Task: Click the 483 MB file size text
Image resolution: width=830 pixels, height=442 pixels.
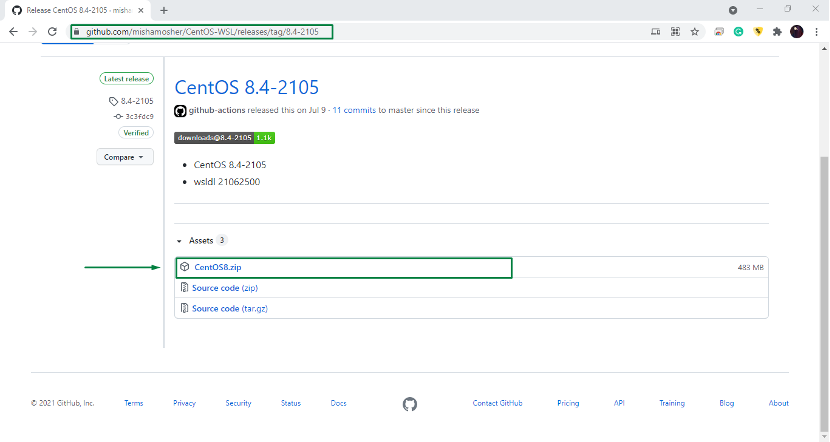Action: (751, 268)
